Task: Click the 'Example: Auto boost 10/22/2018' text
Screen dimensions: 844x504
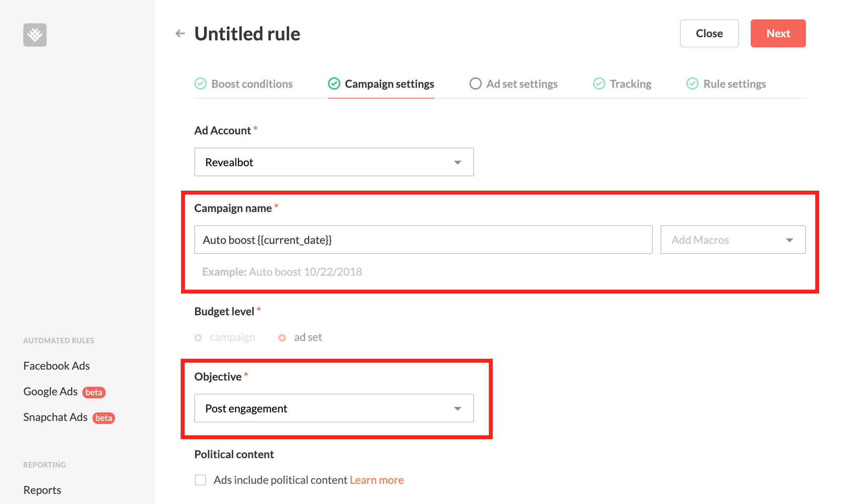Action: click(282, 272)
